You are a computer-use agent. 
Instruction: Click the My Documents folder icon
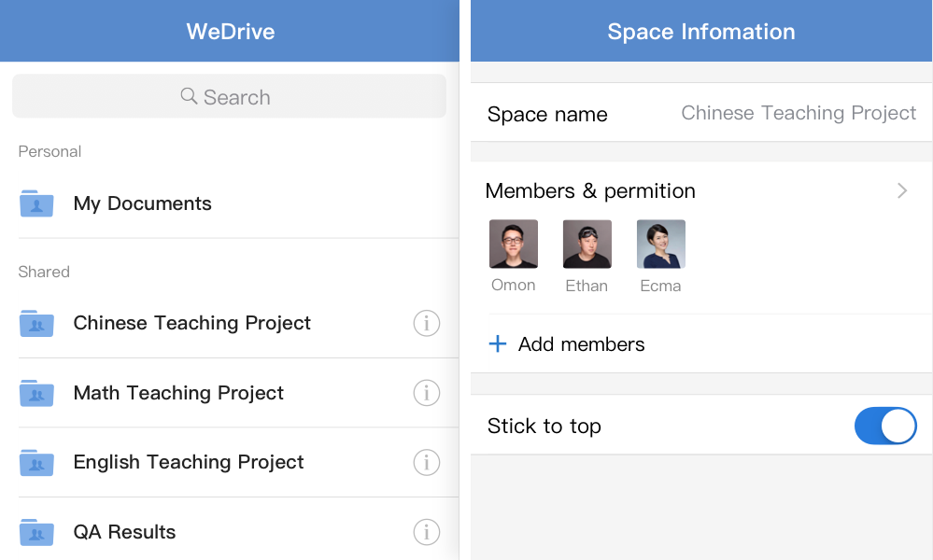click(36, 203)
